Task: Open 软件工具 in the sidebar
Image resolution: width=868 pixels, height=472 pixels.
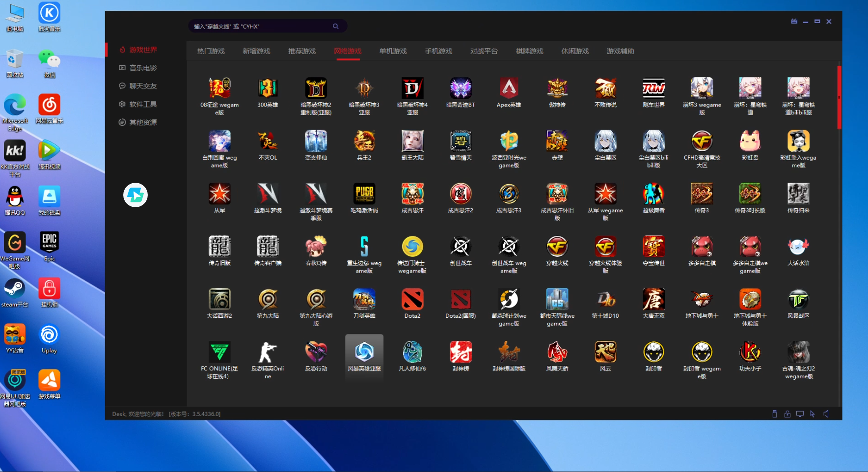Action: point(138,104)
